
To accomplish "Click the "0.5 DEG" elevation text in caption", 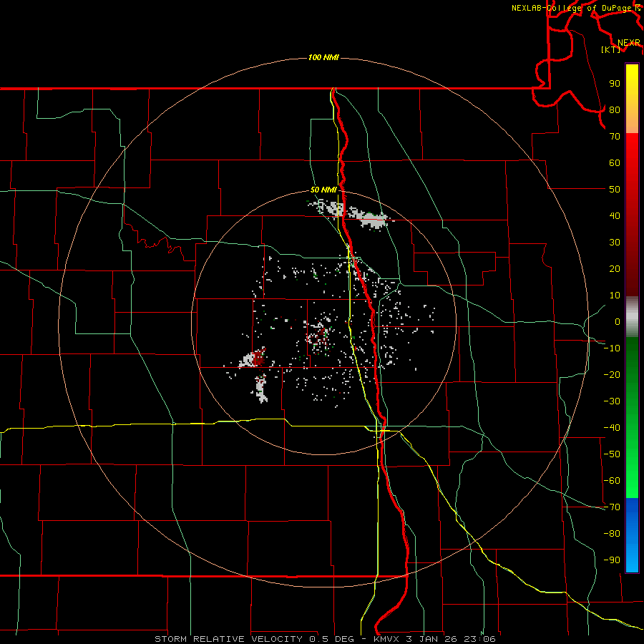I will pyautogui.click(x=331, y=639).
